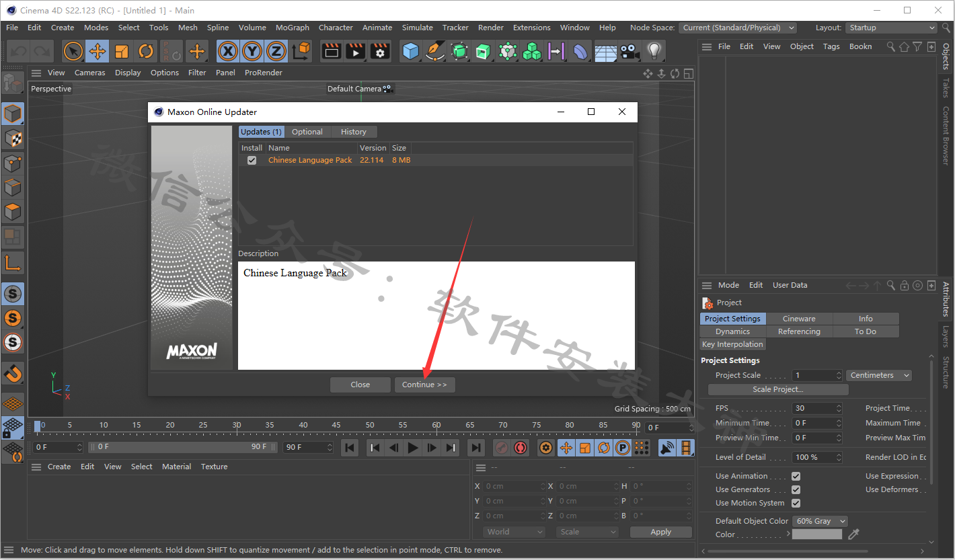
Task: Open the MoGraph menu
Action: tap(293, 28)
